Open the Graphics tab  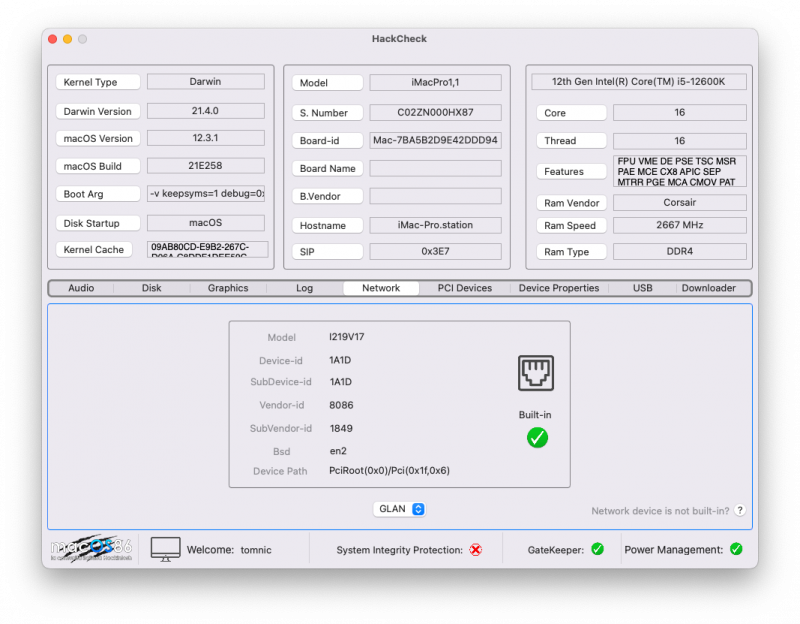pyautogui.click(x=228, y=288)
